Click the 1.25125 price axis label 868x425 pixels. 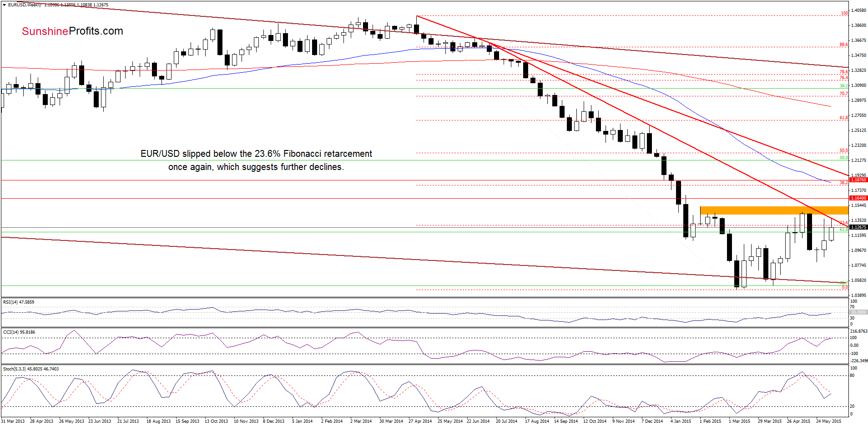[x=858, y=130]
